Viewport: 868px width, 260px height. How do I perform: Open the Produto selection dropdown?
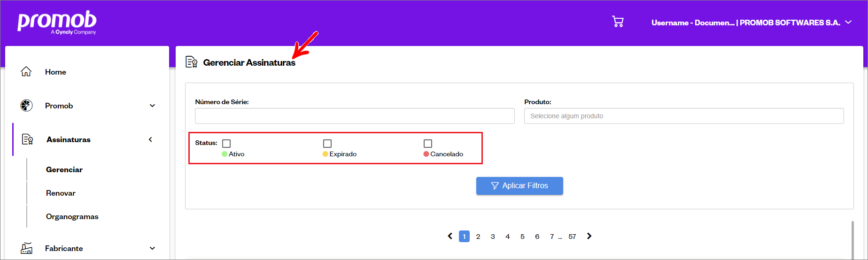pos(684,116)
